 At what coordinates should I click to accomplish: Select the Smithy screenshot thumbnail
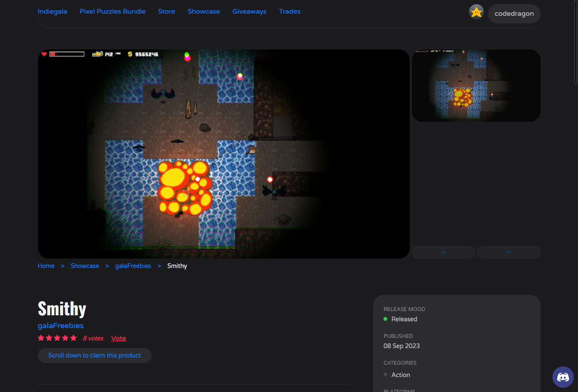click(x=476, y=86)
